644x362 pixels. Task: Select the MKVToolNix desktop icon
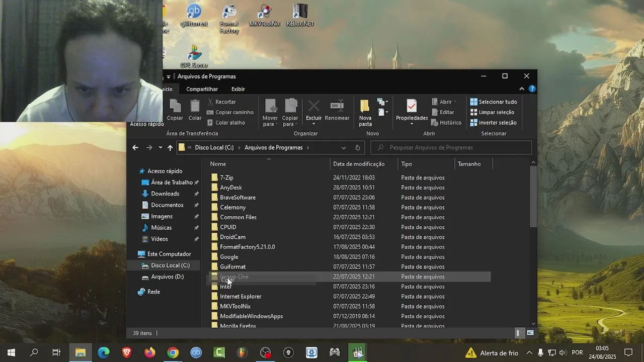(265, 15)
